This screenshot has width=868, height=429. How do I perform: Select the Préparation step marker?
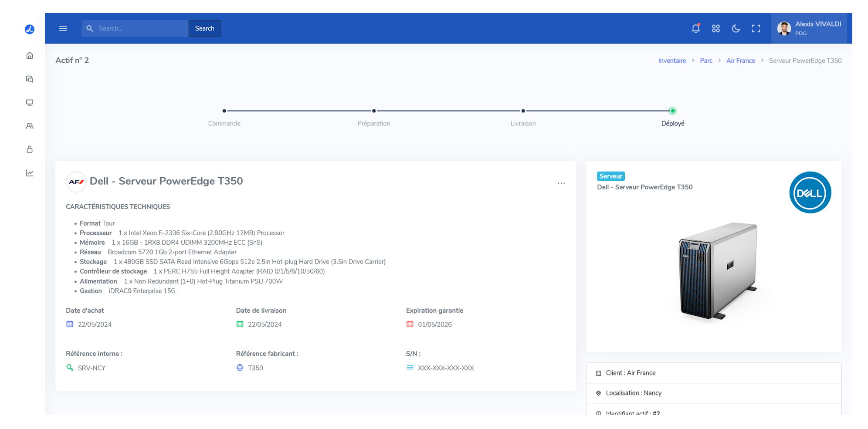[374, 111]
